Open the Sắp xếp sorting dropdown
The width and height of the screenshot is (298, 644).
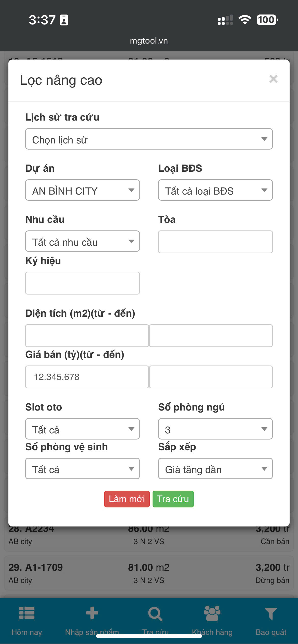215,469
